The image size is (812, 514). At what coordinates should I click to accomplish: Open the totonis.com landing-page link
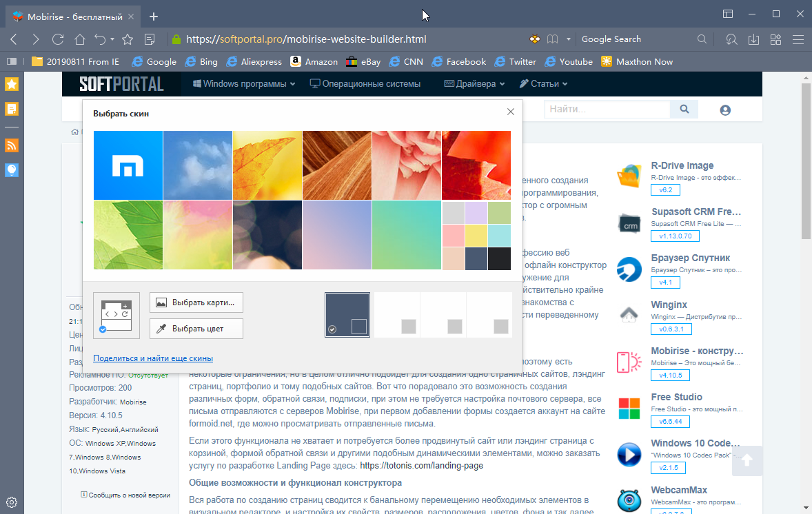(422, 465)
